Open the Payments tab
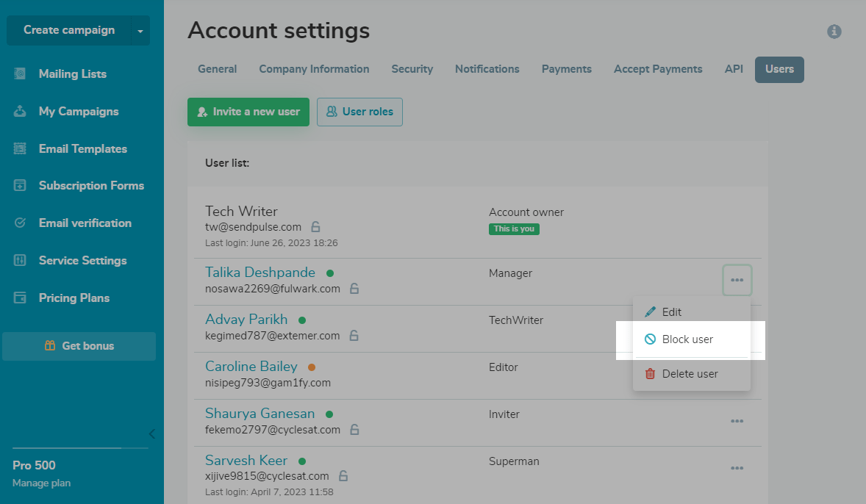Image resolution: width=866 pixels, height=504 pixels. pos(566,69)
